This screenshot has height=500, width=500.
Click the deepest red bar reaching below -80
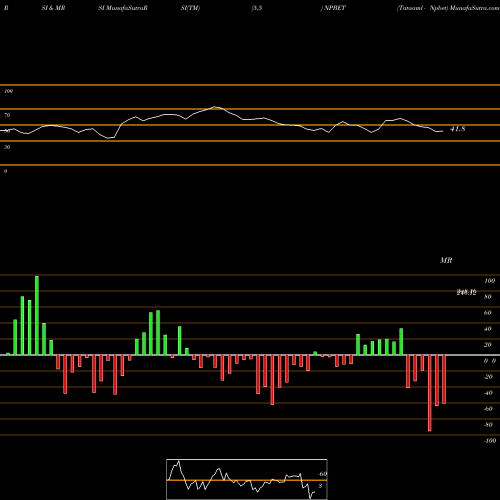(x=429, y=393)
